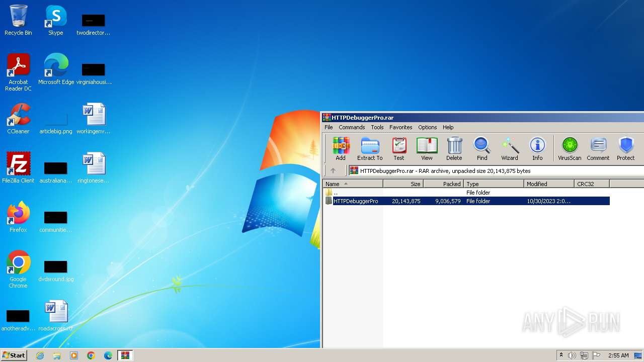Select the CCleaner desktop shortcut

[x=18, y=119]
